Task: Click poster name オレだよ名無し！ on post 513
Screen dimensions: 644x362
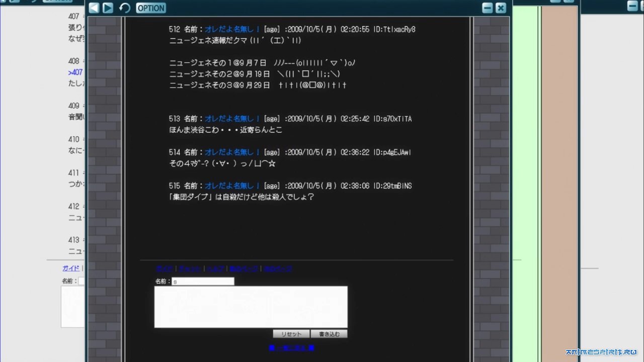Action: [x=232, y=119]
